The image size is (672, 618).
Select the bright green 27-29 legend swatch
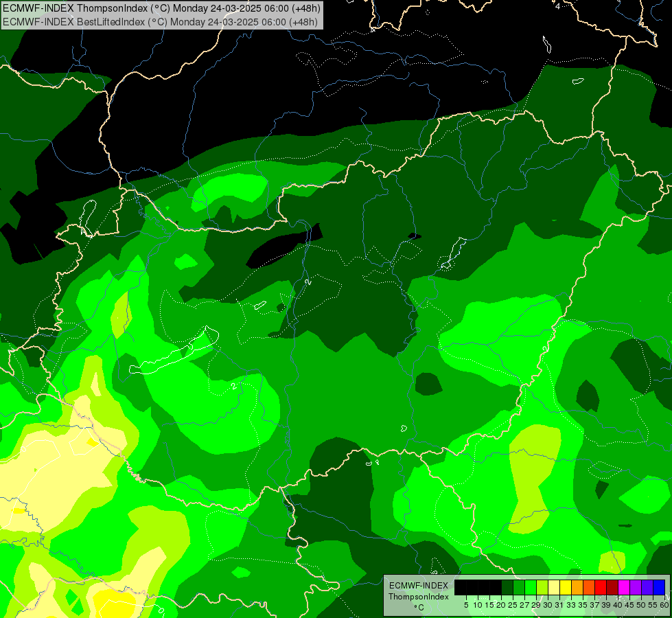coord(531,587)
